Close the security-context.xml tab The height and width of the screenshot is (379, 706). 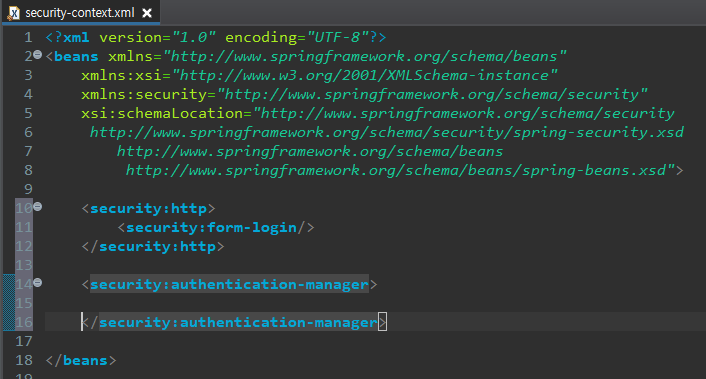click(147, 13)
